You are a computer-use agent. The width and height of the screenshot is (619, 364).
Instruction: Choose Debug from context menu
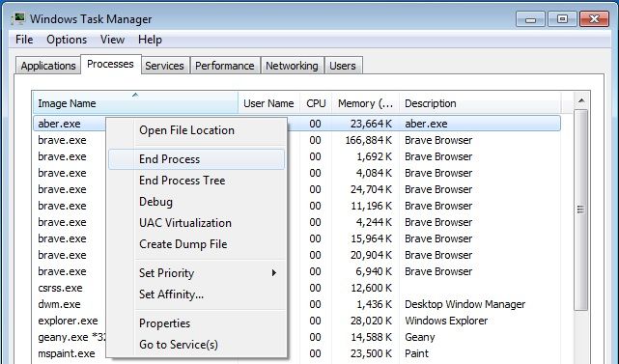pos(196,202)
